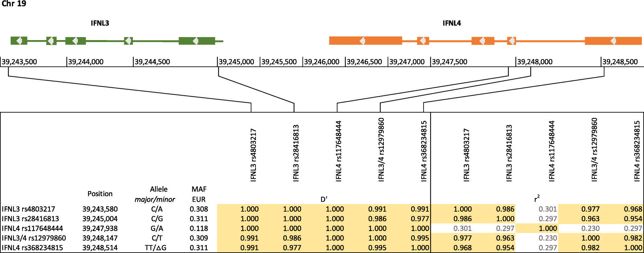The width and height of the screenshot is (644, 253).
Task: Click rotated r² column header IFNL4 rs368234815
Action: tap(637, 151)
